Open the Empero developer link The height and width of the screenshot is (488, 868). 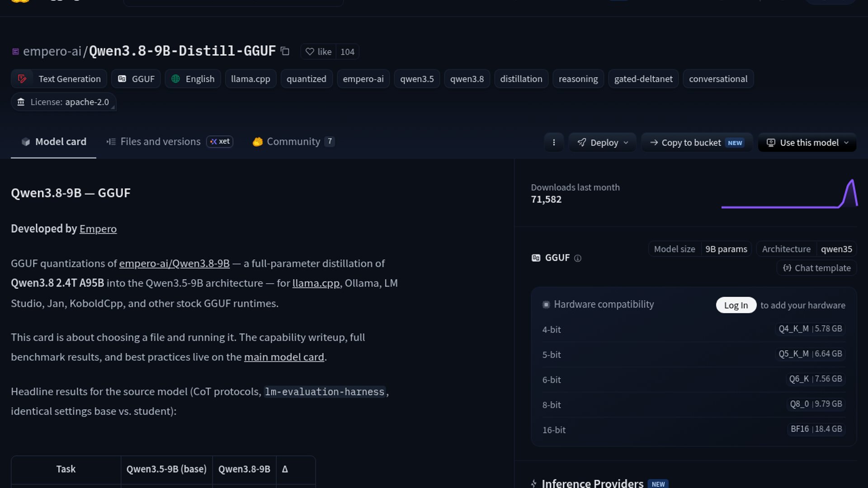coord(98,229)
